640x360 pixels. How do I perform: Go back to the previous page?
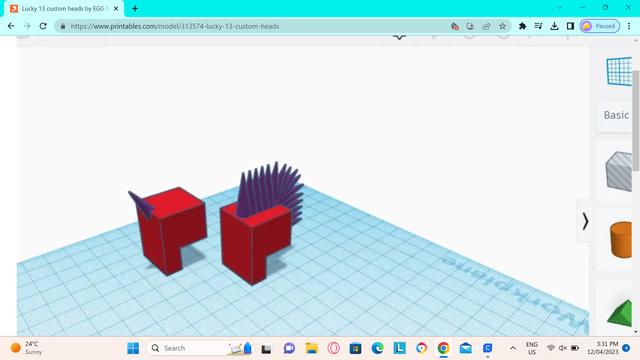pyautogui.click(x=11, y=26)
